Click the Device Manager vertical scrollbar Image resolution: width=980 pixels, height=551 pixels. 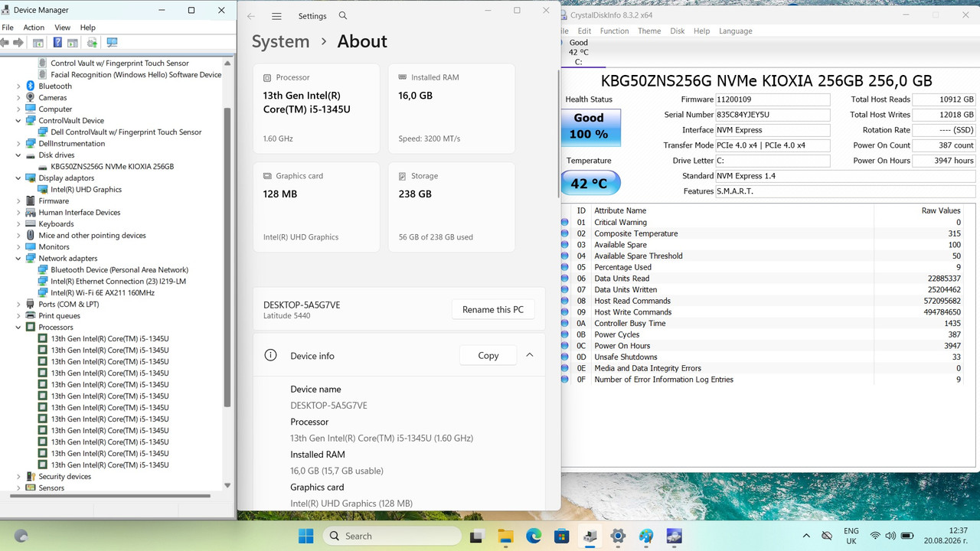click(227, 257)
